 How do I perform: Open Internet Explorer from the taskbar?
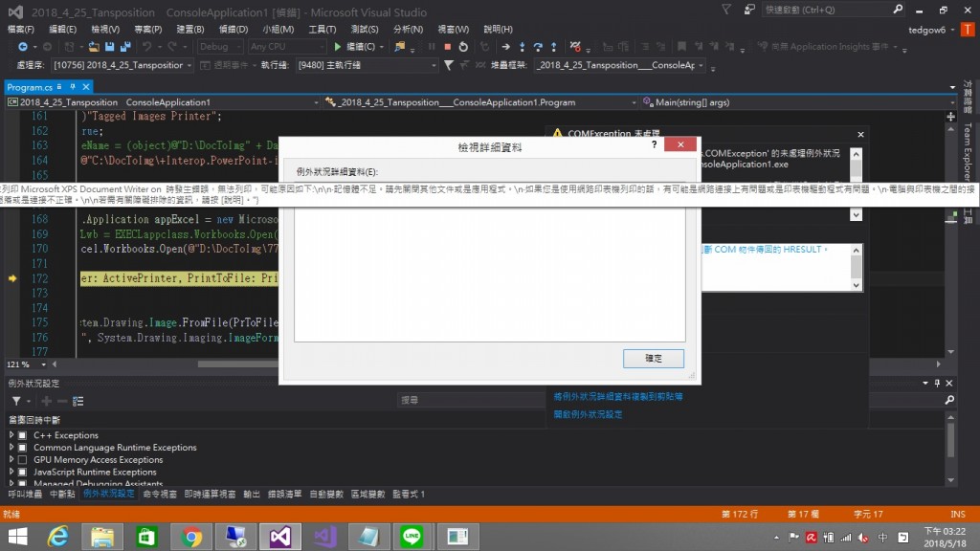58,537
